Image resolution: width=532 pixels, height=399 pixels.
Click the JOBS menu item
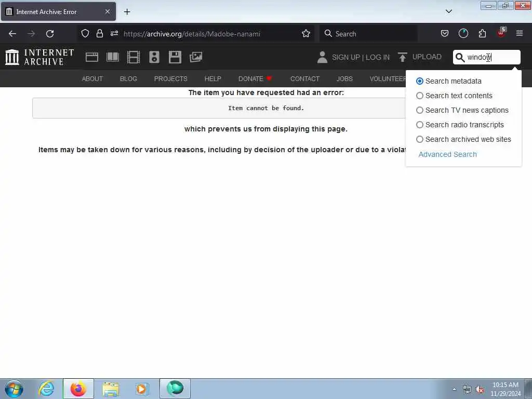point(345,79)
